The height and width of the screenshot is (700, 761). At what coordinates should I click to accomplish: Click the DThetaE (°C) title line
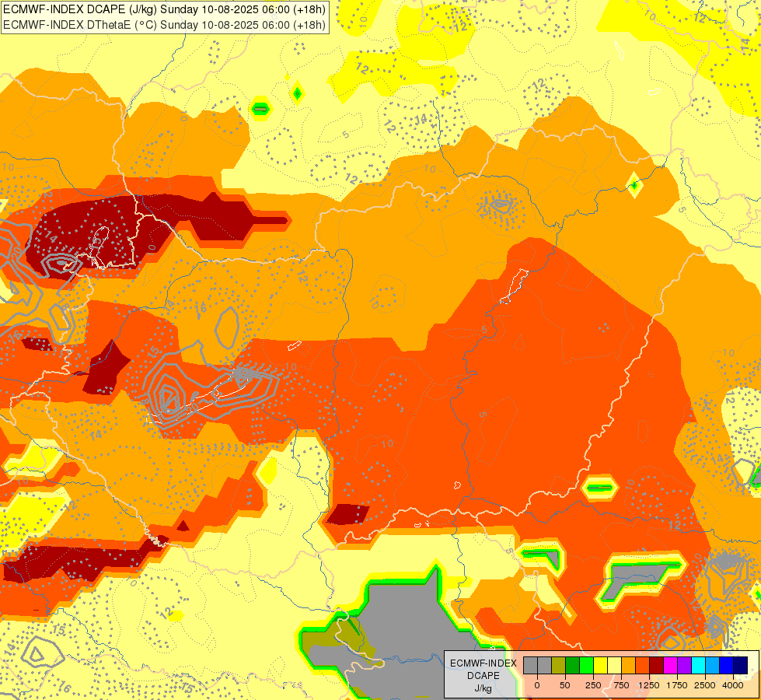165,25
